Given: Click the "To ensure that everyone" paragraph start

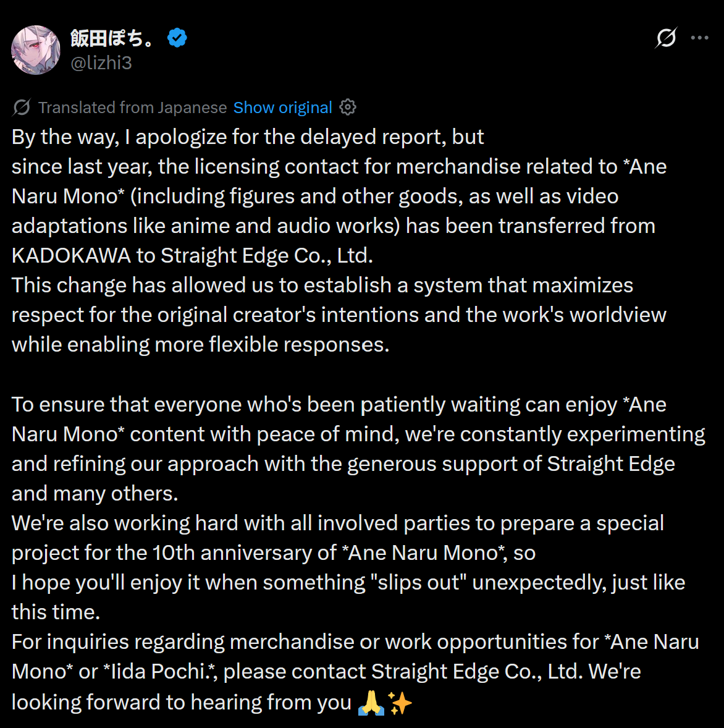Looking at the screenshot, I should click(124, 404).
